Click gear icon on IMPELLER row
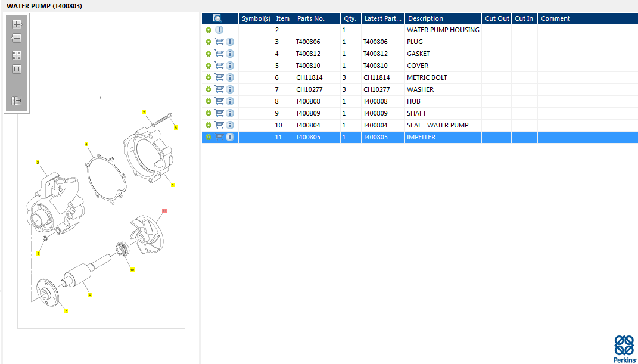The image size is (638, 364). [208, 137]
